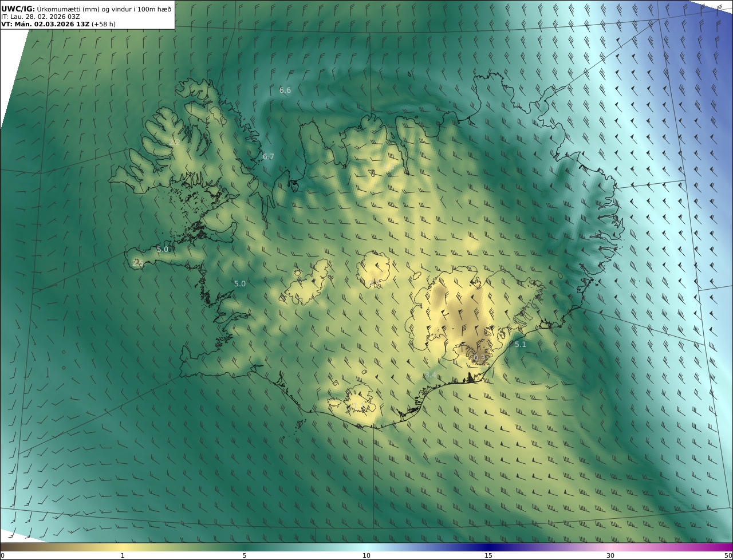Image resolution: width=733 pixels, height=560 pixels.
Task: Click the 2.5 value label on the peninsula tip
Action: (x=138, y=263)
